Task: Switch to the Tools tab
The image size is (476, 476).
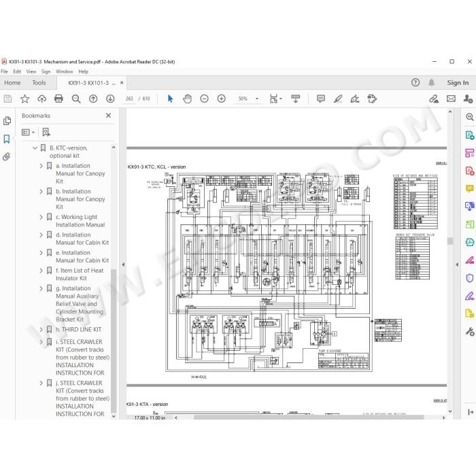Action: tap(39, 82)
